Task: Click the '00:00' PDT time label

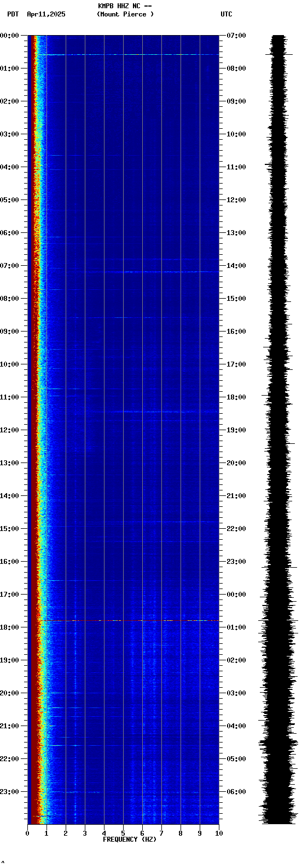Action: (x=9, y=36)
